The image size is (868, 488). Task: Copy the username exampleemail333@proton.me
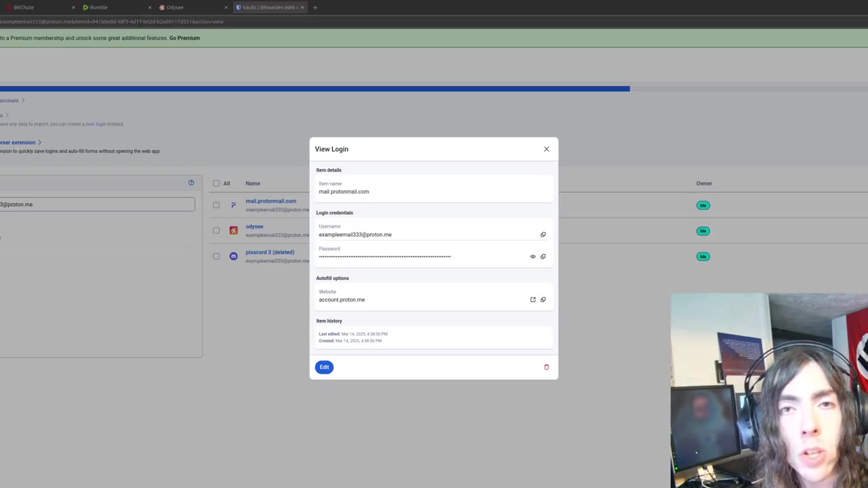[x=542, y=235]
